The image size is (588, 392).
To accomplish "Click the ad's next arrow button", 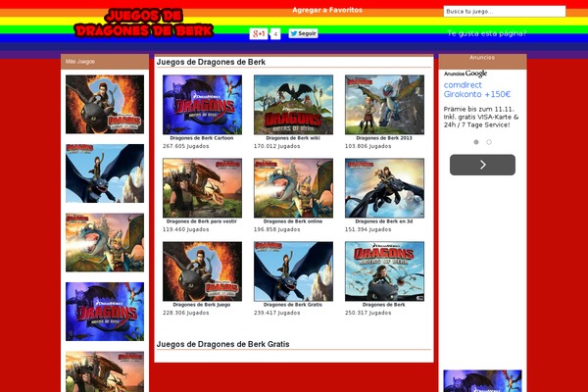I will pos(482,165).
